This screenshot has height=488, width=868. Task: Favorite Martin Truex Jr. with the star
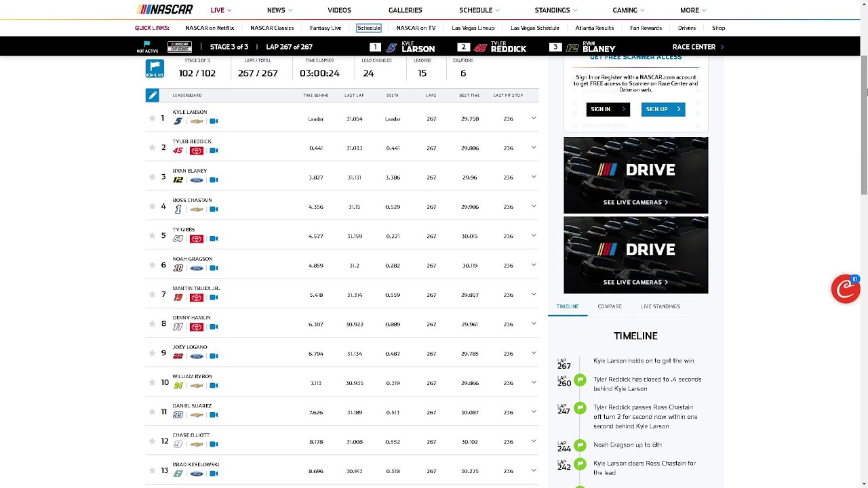coord(152,294)
